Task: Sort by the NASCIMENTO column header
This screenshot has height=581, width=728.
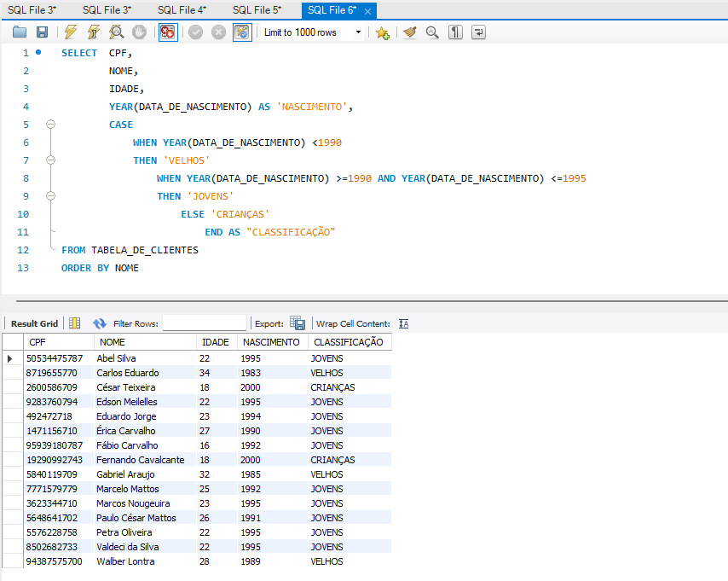Action: 272,342
